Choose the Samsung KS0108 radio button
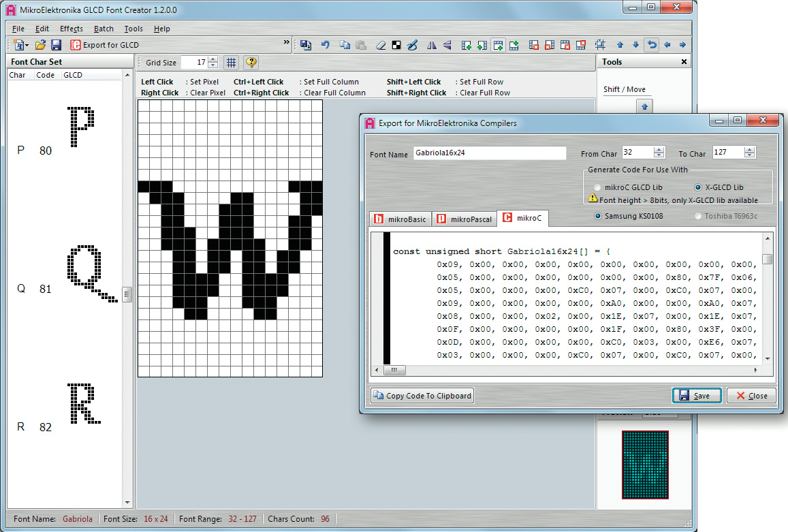Screen dimensions: 788x532 click(x=598, y=216)
